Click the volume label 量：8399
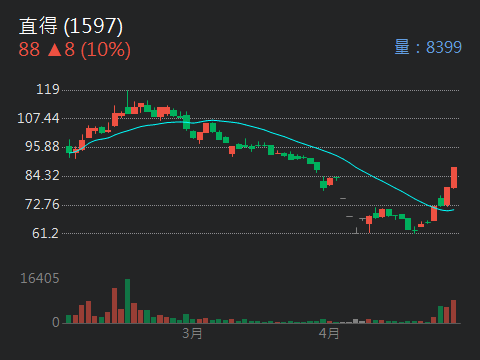This screenshot has height=360, width=480. click(428, 47)
